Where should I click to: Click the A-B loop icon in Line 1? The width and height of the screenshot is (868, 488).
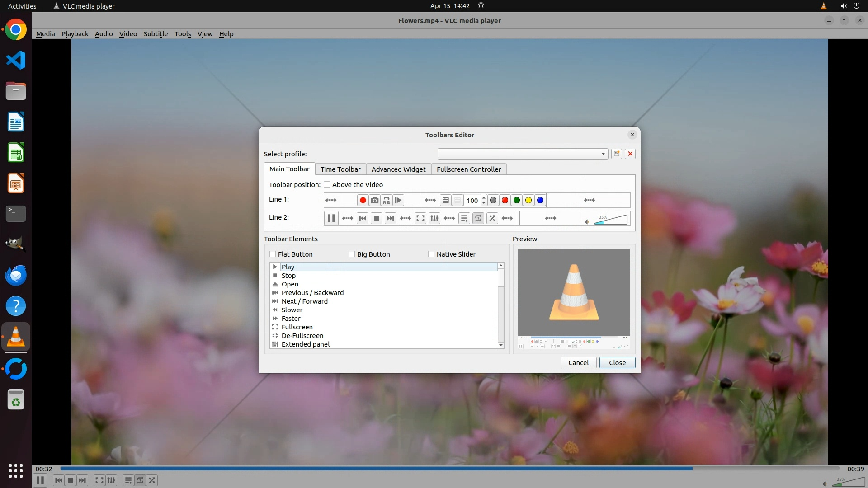pos(387,200)
